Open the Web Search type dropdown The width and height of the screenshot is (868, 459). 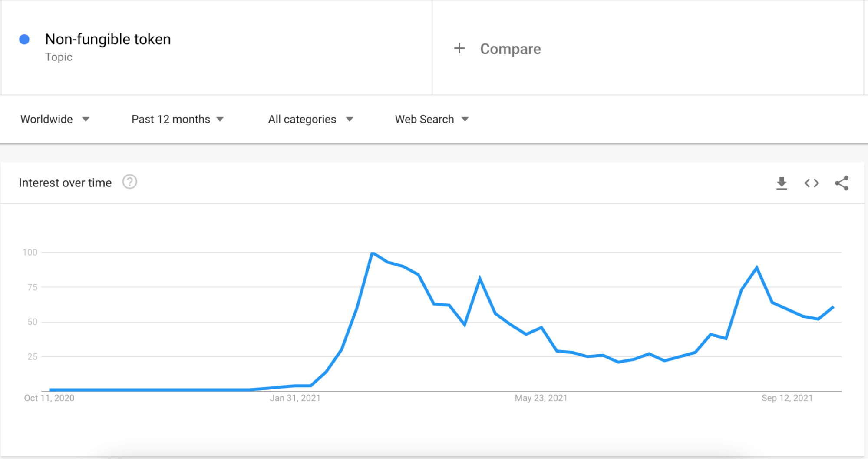[x=432, y=119]
